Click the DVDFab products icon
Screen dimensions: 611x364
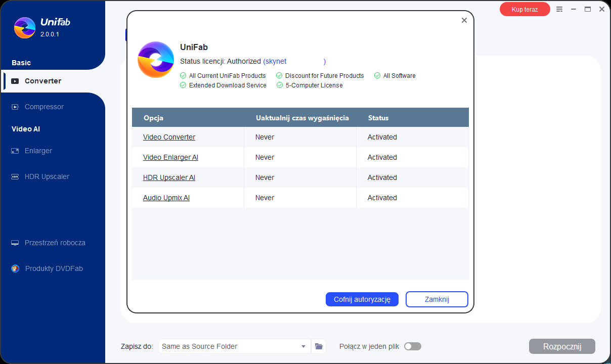pyautogui.click(x=15, y=268)
